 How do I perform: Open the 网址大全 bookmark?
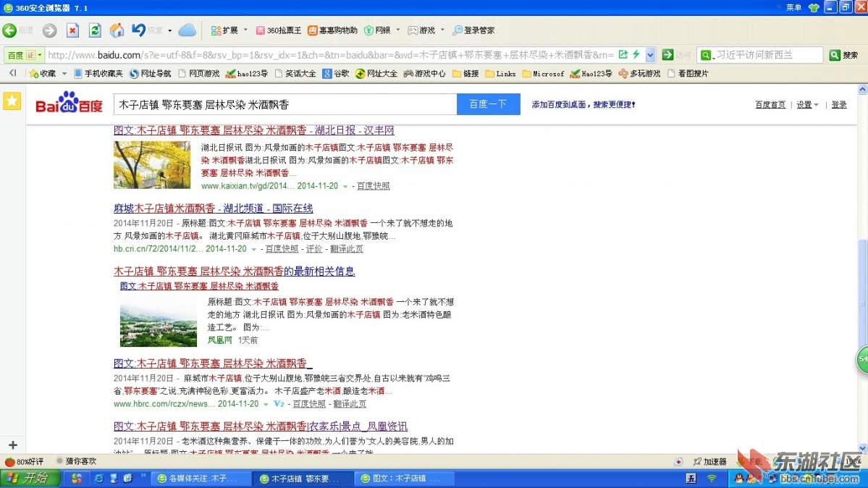click(x=376, y=73)
